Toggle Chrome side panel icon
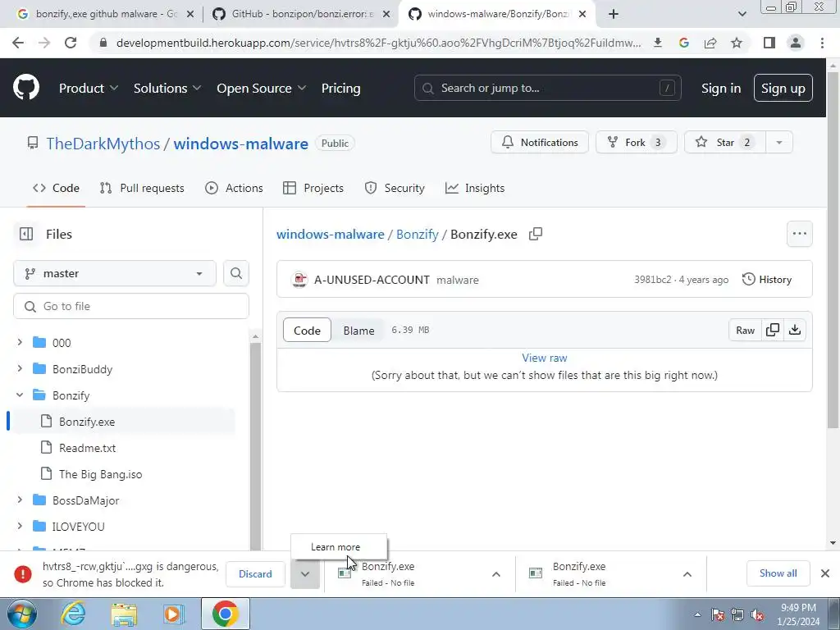Viewport: 840px width, 630px height. pos(769,43)
